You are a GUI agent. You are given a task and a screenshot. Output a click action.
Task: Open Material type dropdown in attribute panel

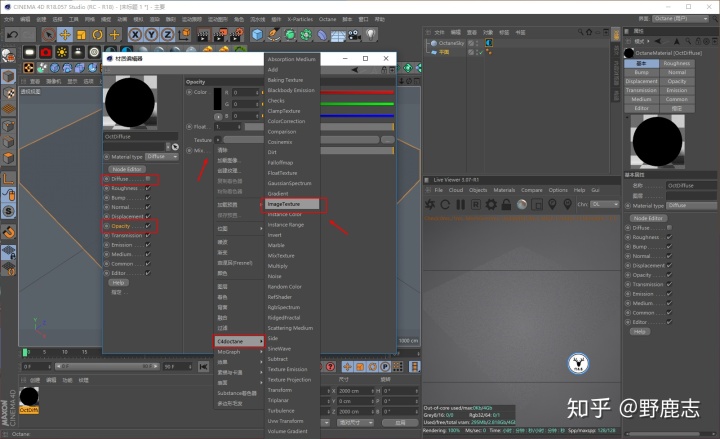pos(691,206)
